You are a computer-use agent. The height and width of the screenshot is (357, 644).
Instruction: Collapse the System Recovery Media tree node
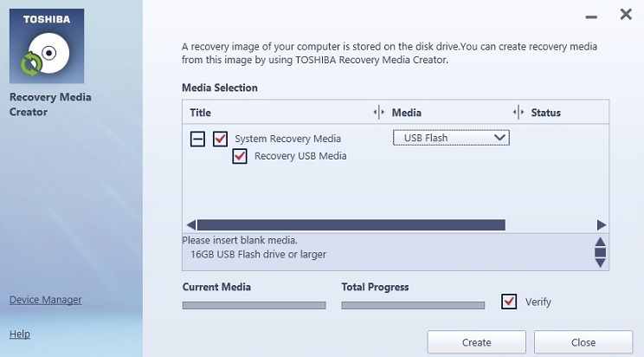197,139
